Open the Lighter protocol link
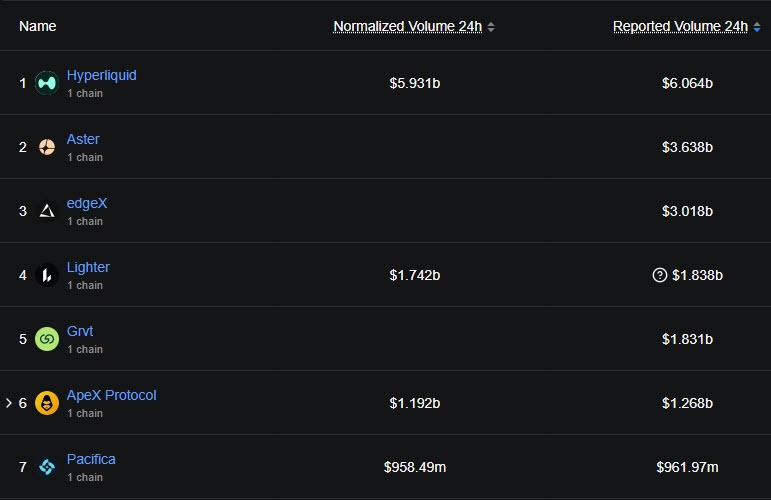This screenshot has height=500, width=771. click(x=88, y=267)
